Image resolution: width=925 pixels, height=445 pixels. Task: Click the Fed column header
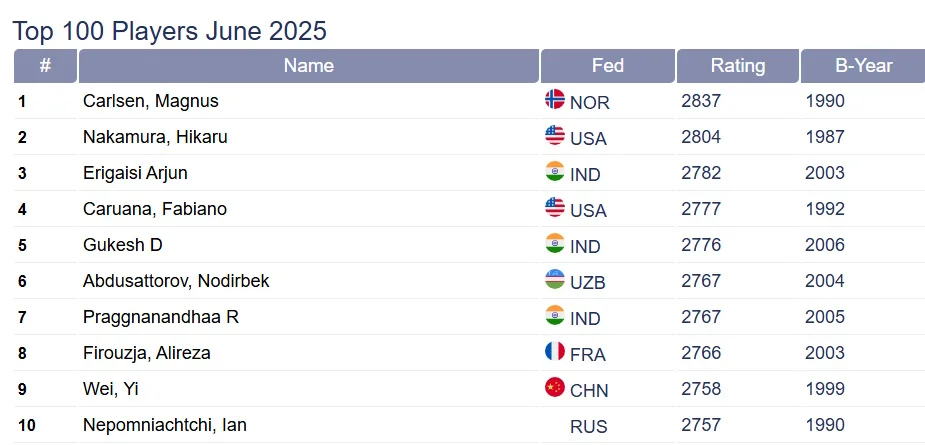click(607, 66)
